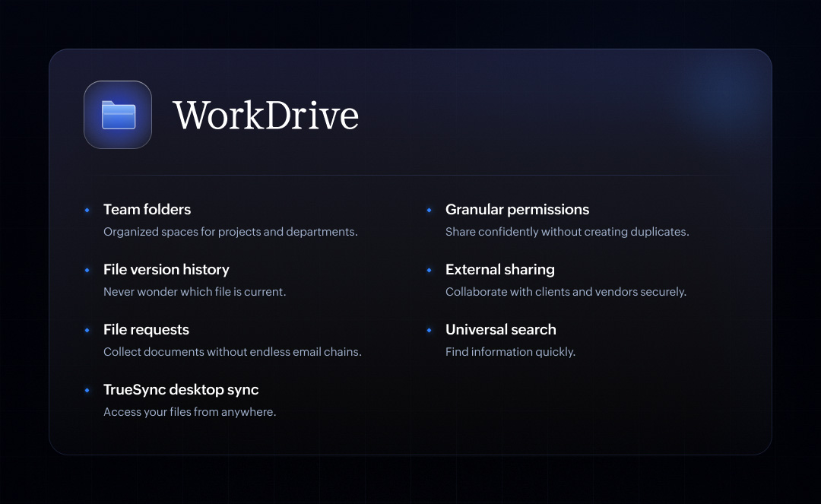This screenshot has width=821, height=504.
Task: Click 'Organized spaces for projects and departments.'
Action: [x=230, y=232]
